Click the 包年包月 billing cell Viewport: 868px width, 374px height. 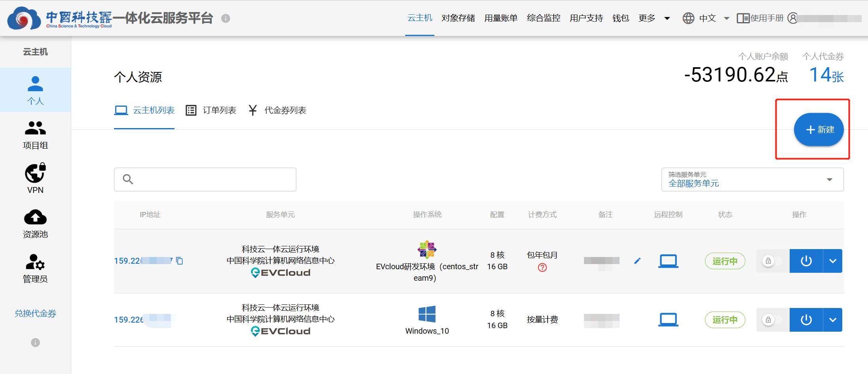[x=542, y=255]
